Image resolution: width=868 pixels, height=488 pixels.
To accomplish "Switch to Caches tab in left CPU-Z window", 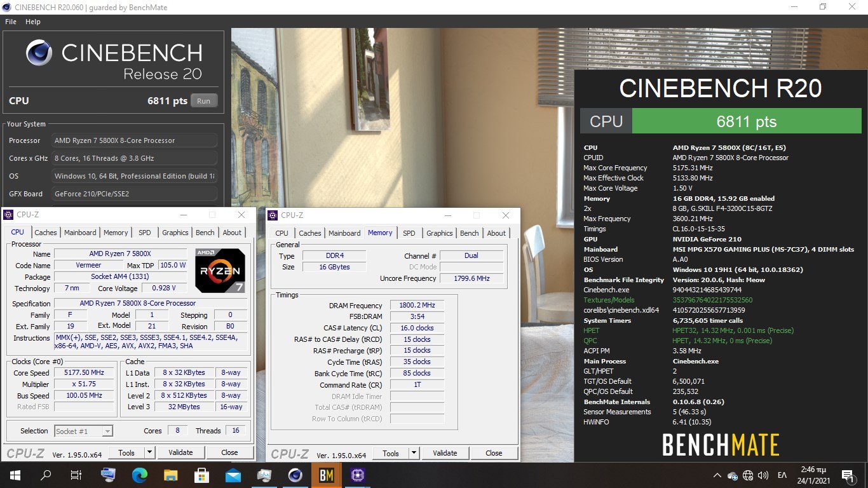I will tap(46, 233).
